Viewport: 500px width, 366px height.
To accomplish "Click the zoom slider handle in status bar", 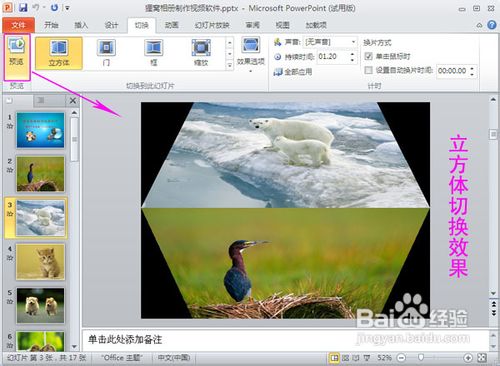I will pyautogui.click(x=421, y=358).
